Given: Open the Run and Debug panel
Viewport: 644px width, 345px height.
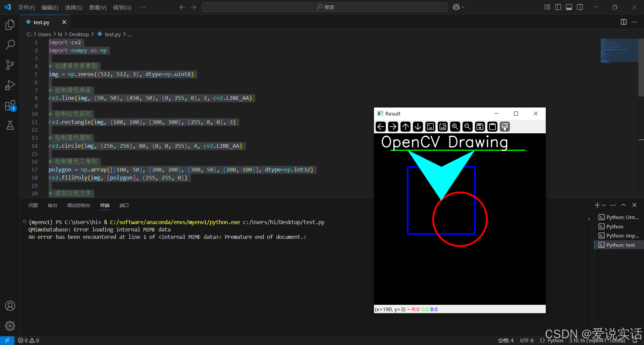Looking at the screenshot, I should coord(10,85).
